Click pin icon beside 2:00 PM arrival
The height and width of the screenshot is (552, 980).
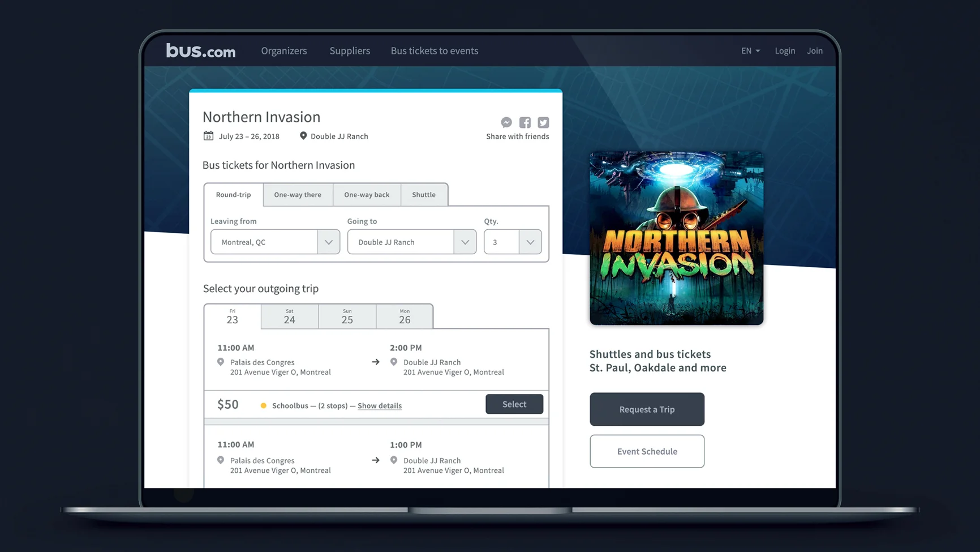pyautogui.click(x=394, y=362)
